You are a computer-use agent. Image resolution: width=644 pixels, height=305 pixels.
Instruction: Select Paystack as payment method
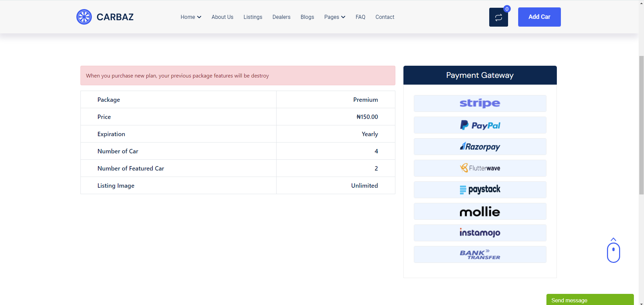tap(480, 190)
